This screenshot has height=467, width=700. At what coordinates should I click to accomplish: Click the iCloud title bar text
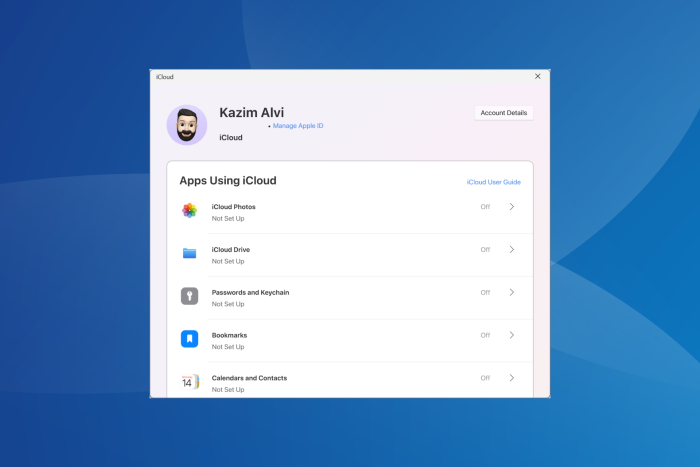tap(165, 77)
